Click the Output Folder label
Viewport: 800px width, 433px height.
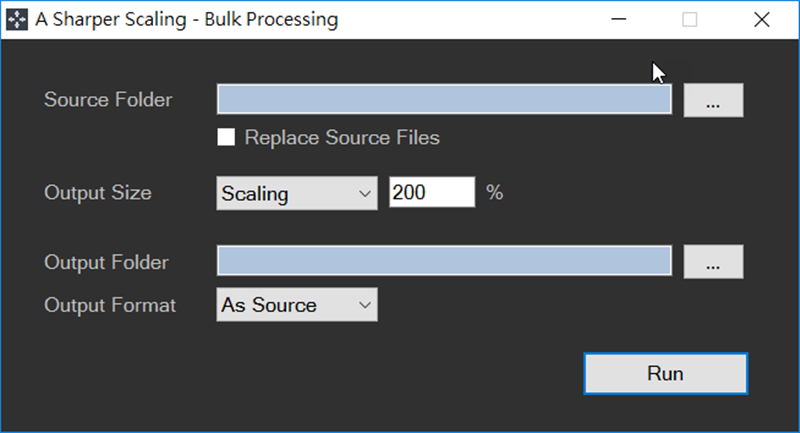click(x=106, y=262)
